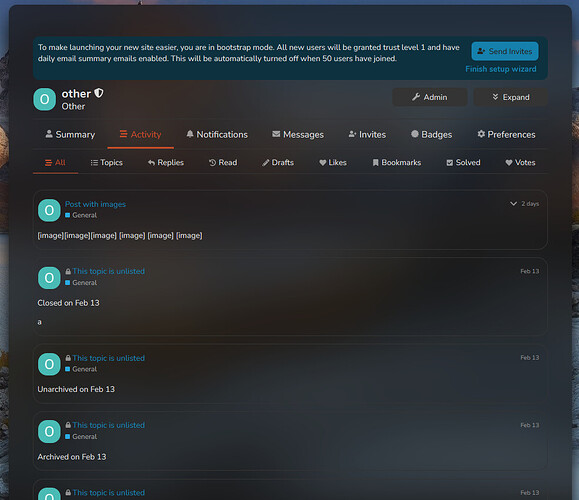Click the checkbox icon on Solved filter
This screenshot has height=500, width=579.
449,163
